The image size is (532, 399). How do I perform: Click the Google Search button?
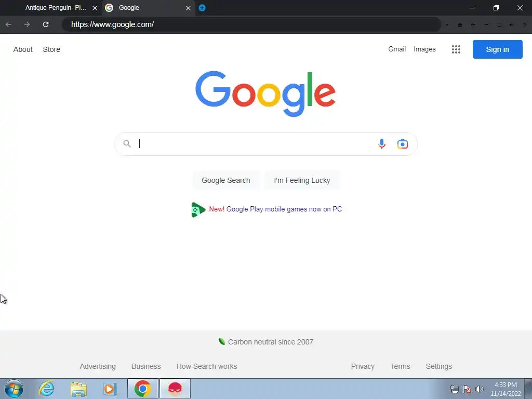point(226,180)
